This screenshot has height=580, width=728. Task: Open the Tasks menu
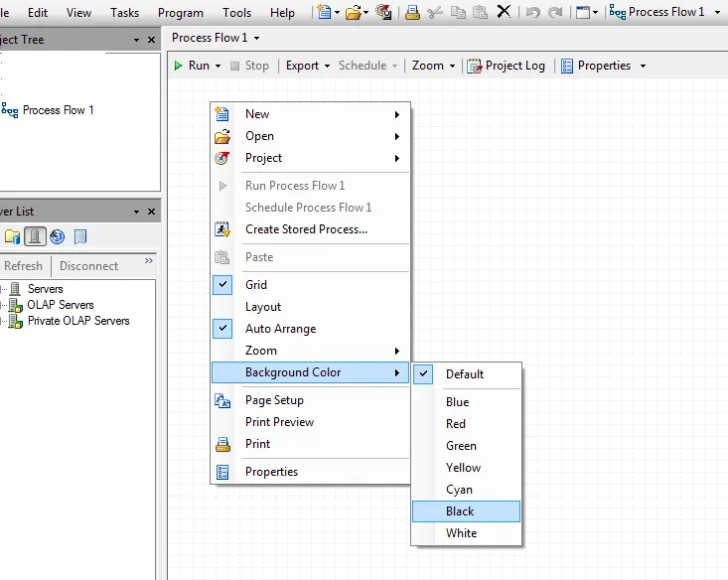124,13
